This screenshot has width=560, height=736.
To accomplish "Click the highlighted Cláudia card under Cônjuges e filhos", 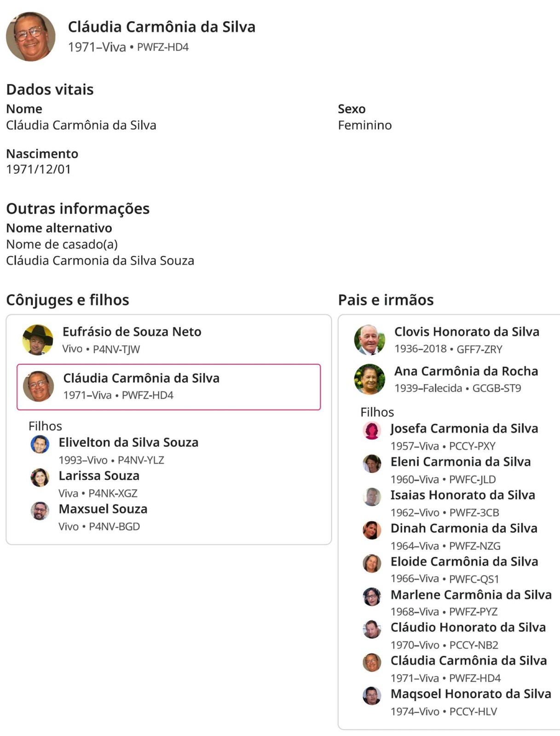I will click(168, 387).
